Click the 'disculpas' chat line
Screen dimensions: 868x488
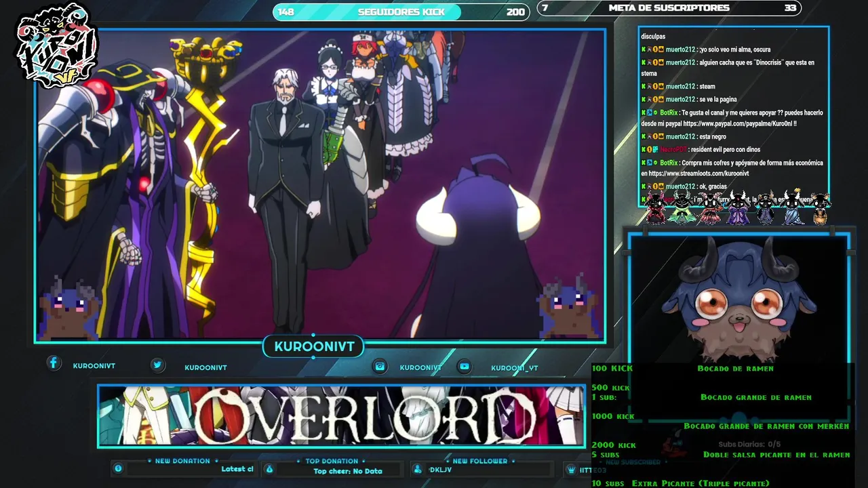[653, 37]
